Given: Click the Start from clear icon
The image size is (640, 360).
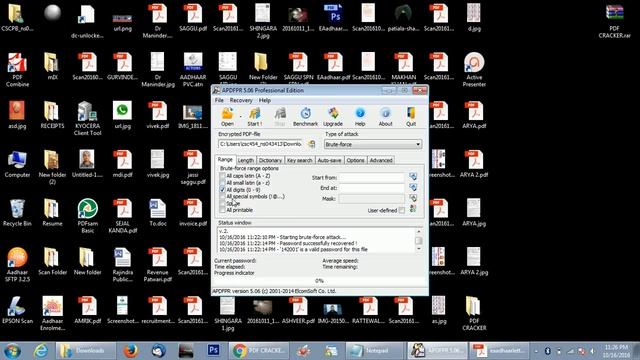Looking at the screenshot, I should click(x=413, y=177).
